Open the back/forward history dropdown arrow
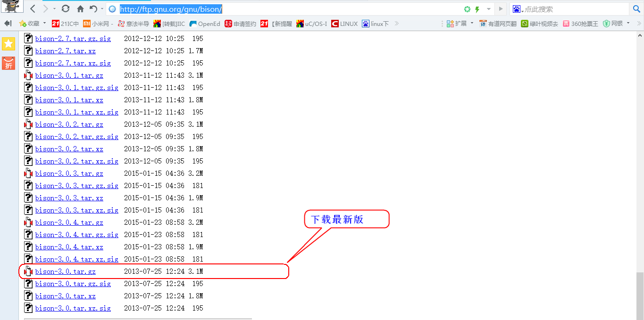 click(x=54, y=9)
